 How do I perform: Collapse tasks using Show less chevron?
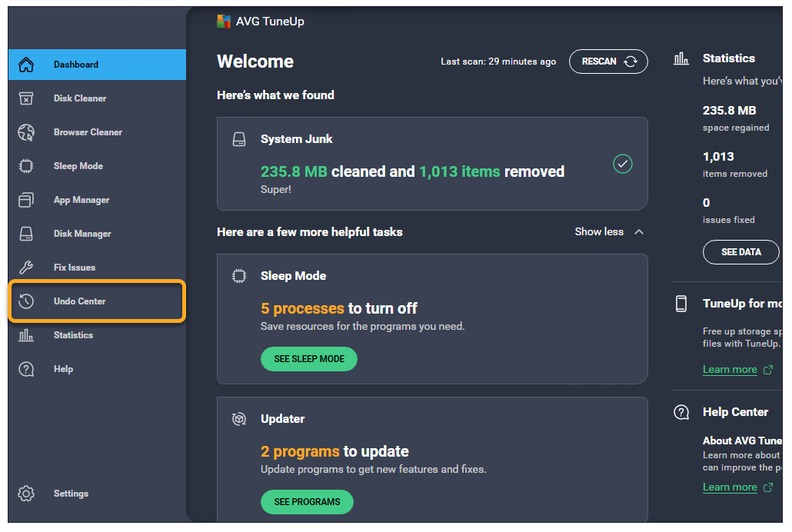(x=638, y=231)
